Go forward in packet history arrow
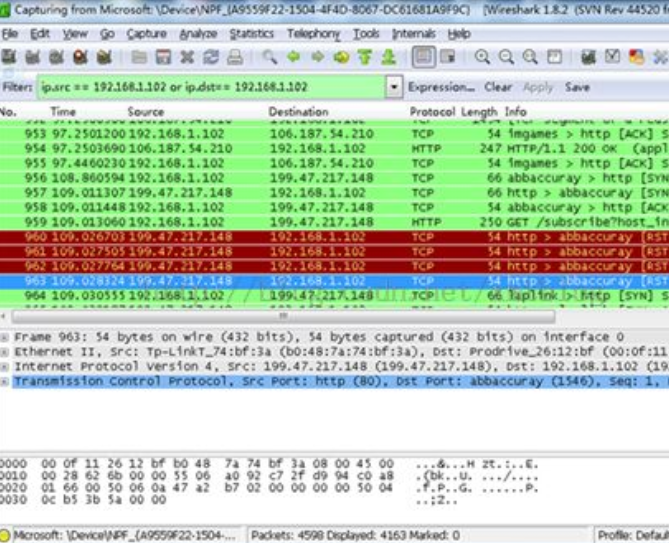Screen dimensions: 669x547 pyautogui.click(x=317, y=57)
